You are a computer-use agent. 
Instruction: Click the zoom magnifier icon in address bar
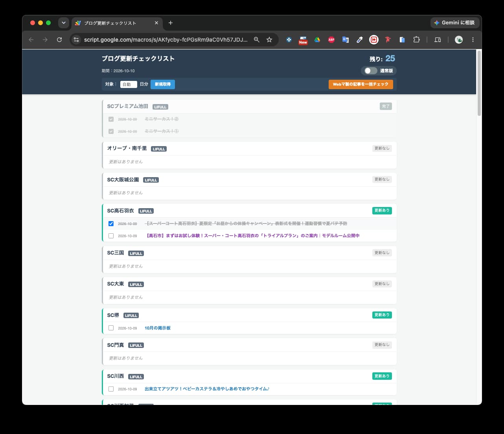(x=257, y=40)
